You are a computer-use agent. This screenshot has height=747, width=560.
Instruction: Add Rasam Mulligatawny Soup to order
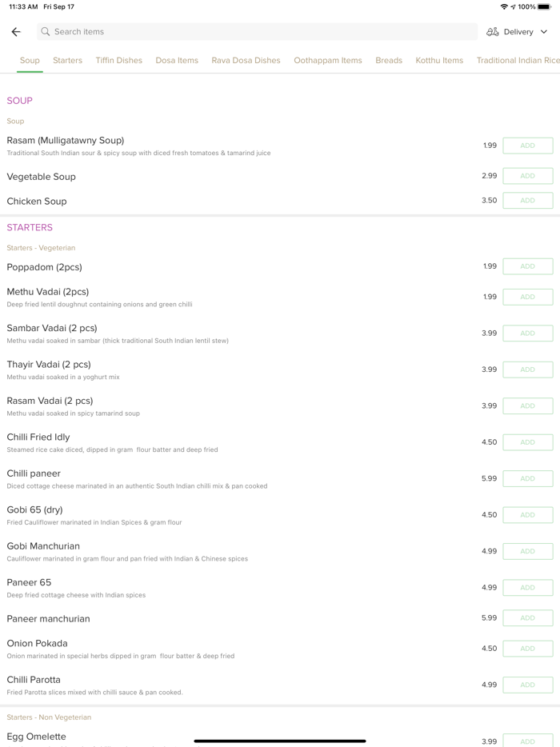tap(527, 146)
